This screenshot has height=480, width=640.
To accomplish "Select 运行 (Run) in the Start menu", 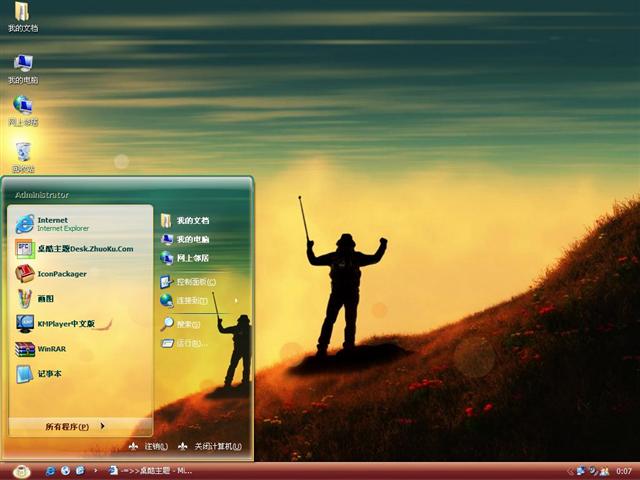I will [190, 343].
